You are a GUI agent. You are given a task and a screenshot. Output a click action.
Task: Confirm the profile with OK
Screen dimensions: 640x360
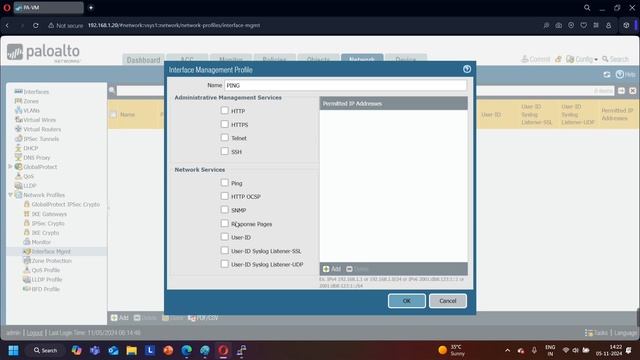(407, 301)
